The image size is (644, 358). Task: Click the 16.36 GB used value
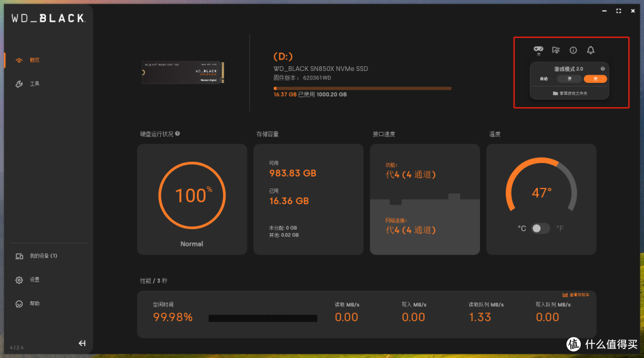click(x=289, y=201)
